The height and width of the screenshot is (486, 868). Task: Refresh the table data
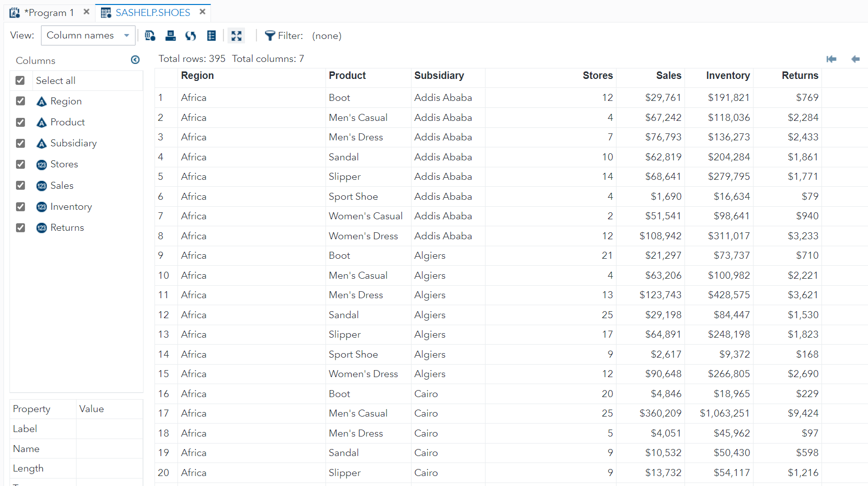point(190,35)
